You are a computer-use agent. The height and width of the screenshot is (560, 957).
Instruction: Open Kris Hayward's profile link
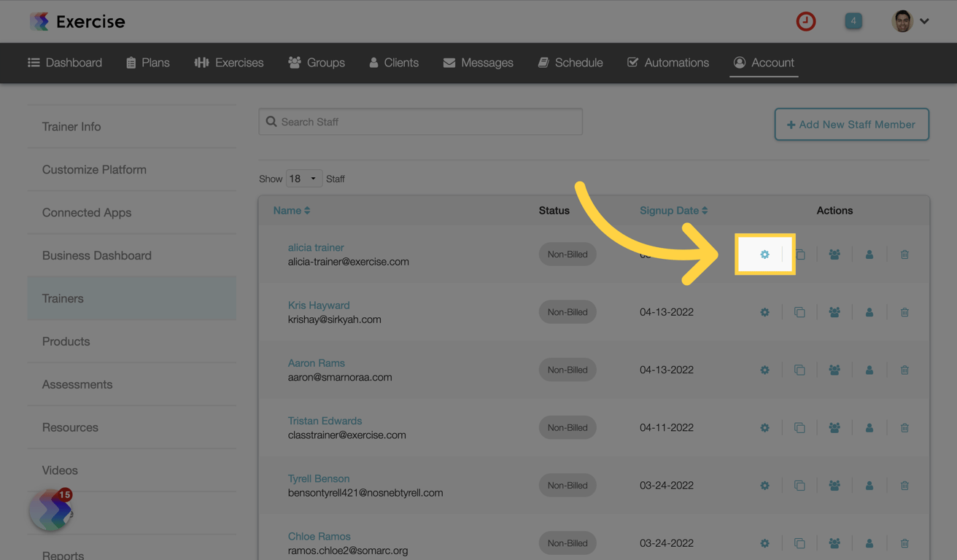point(319,306)
